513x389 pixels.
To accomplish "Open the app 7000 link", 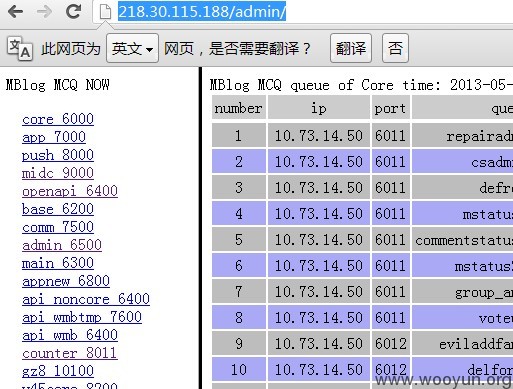I will coord(54,137).
